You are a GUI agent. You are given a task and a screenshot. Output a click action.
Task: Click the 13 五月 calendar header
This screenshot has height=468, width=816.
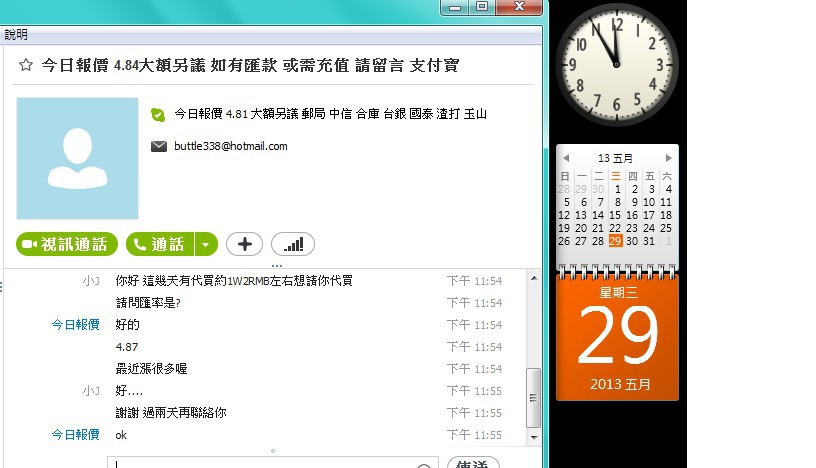click(x=616, y=158)
